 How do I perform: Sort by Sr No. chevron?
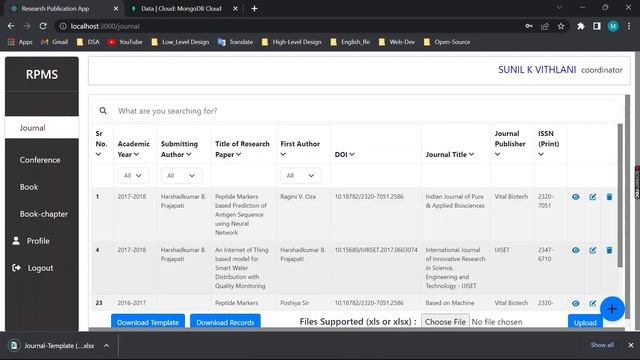98,154
